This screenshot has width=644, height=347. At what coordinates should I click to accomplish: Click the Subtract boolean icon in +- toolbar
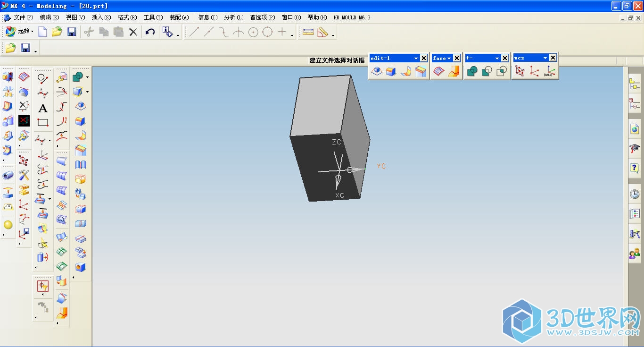click(487, 71)
